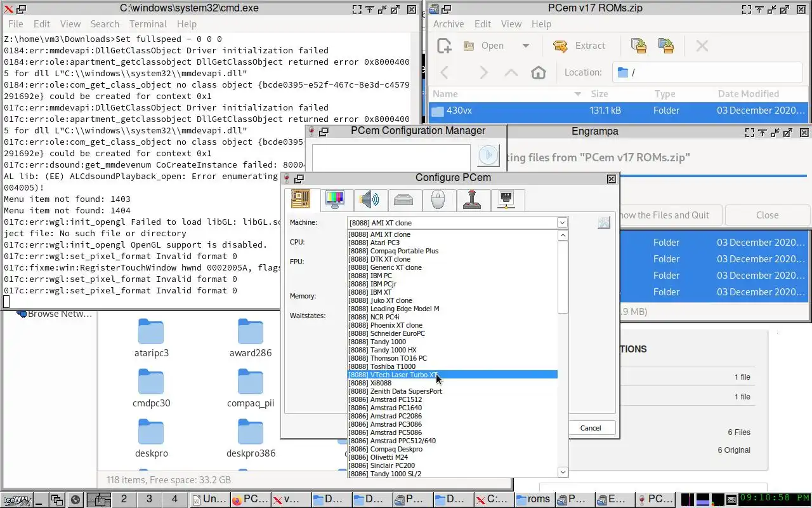The height and width of the screenshot is (508, 812).
Task: Switch to the Display tab with monitor icon
Action: [334, 200]
